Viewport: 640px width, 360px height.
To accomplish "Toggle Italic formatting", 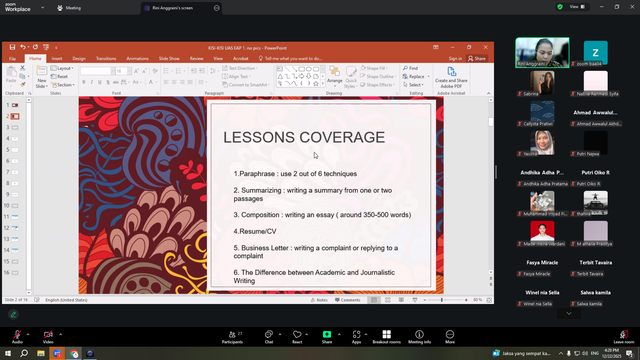I will point(92,82).
